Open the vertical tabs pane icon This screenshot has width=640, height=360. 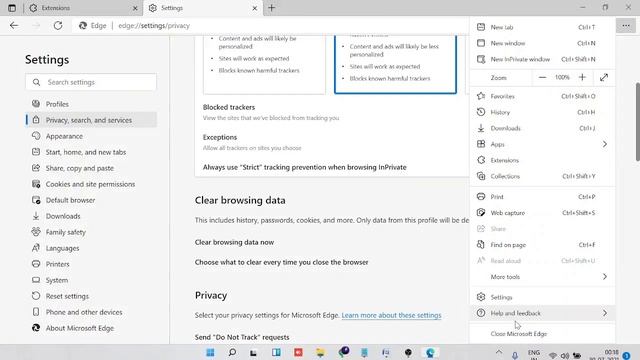pyautogui.click(x=12, y=8)
